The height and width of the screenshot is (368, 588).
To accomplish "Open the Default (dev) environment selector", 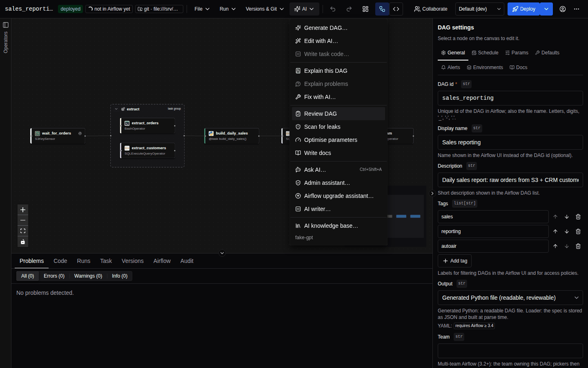I will pos(480,9).
